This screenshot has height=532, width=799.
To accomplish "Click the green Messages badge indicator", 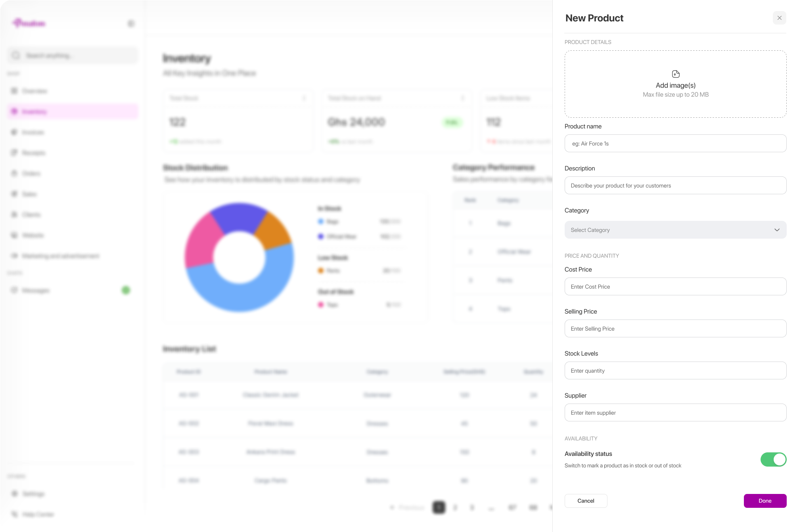I will pyautogui.click(x=126, y=291).
